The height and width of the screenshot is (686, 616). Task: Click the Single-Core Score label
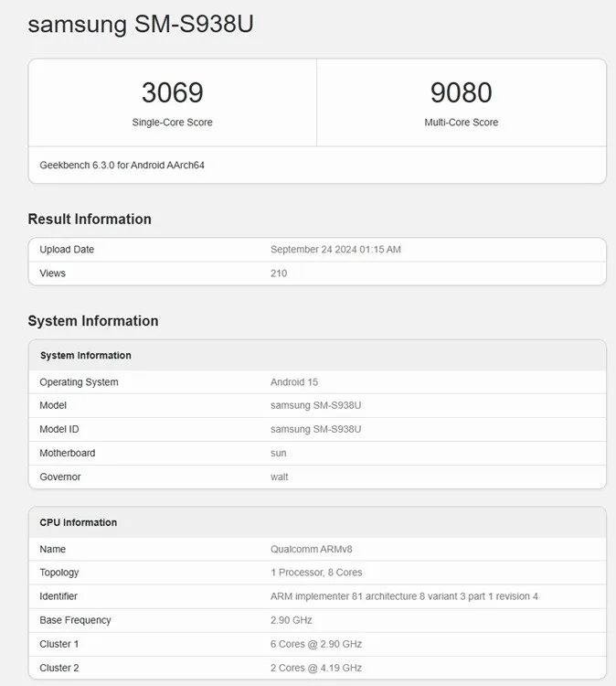[x=172, y=123]
